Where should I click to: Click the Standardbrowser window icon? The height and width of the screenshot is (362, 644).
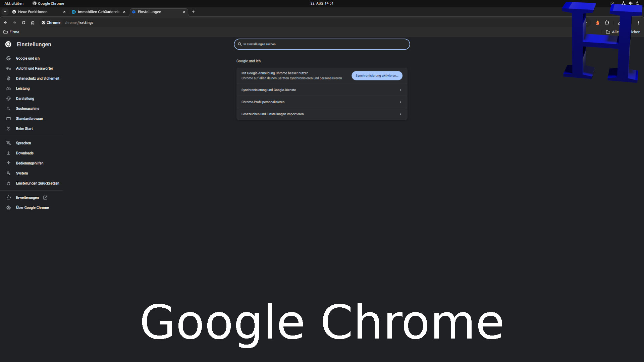[8, 119]
